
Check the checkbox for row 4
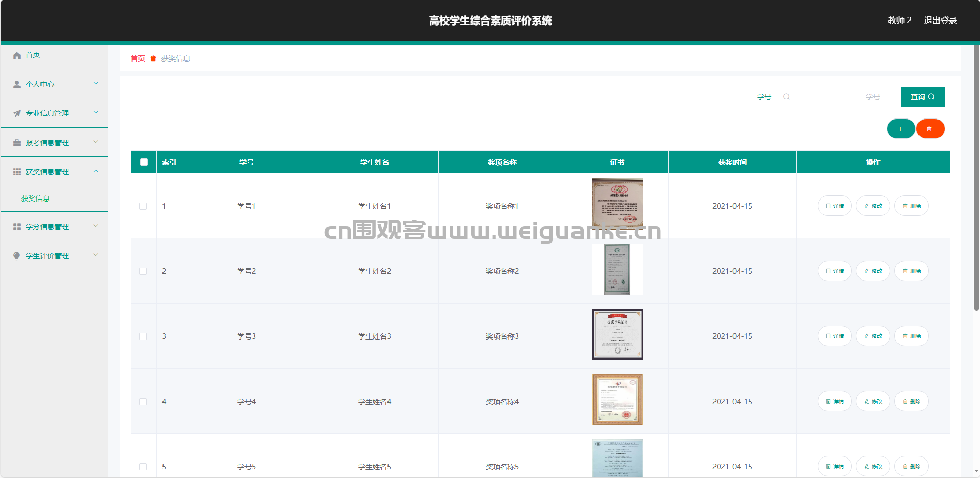click(143, 402)
